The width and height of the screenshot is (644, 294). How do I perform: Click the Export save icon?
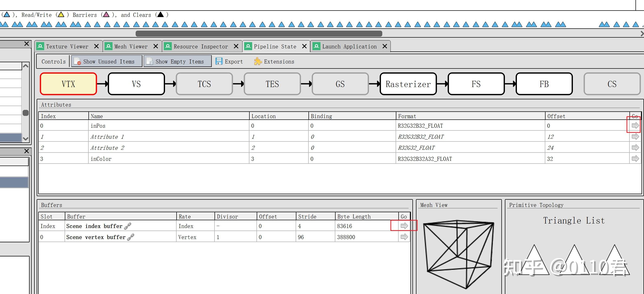click(x=219, y=61)
